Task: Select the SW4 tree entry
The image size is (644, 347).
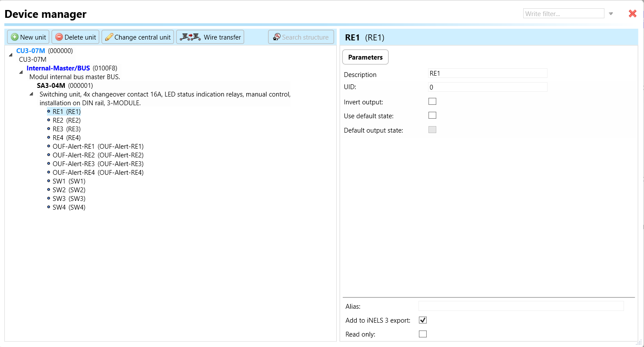Action: coord(69,207)
